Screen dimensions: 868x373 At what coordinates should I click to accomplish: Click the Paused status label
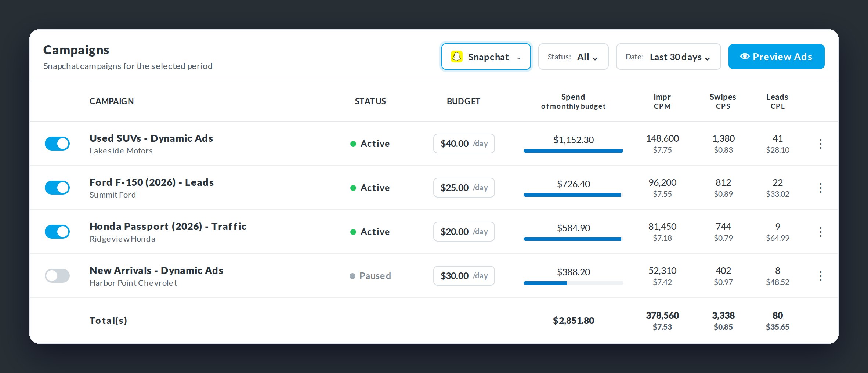[375, 276]
